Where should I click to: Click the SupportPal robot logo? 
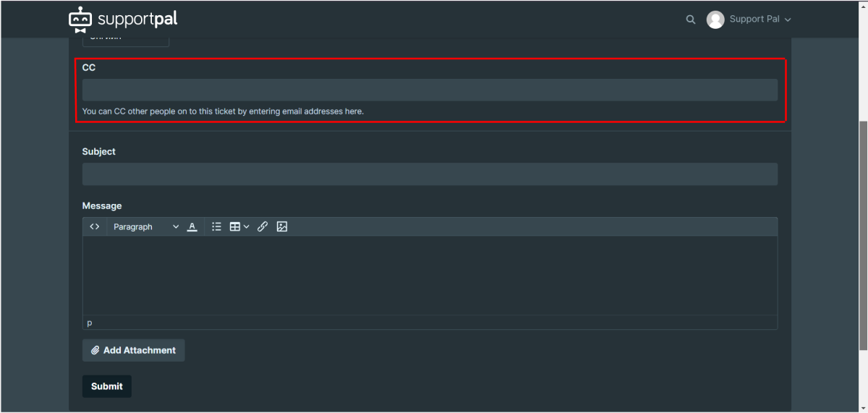coord(80,20)
